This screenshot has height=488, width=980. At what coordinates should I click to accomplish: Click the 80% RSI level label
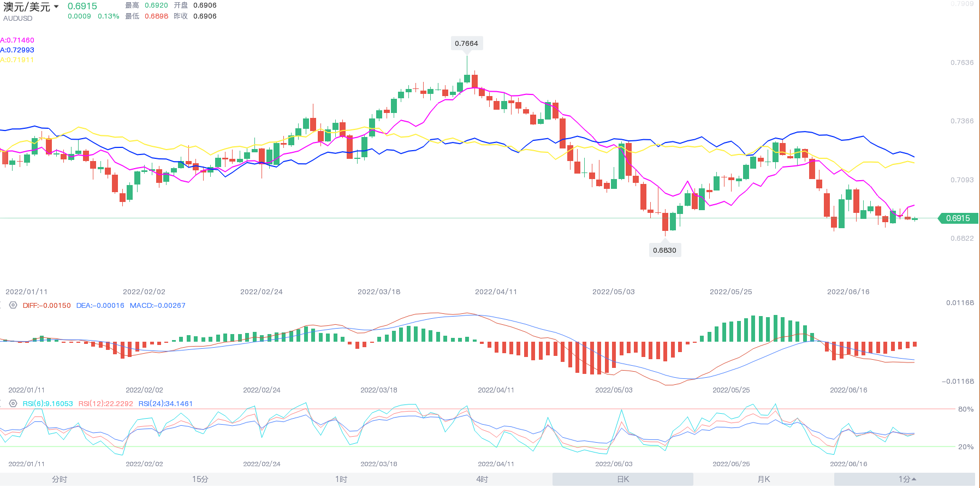point(966,409)
